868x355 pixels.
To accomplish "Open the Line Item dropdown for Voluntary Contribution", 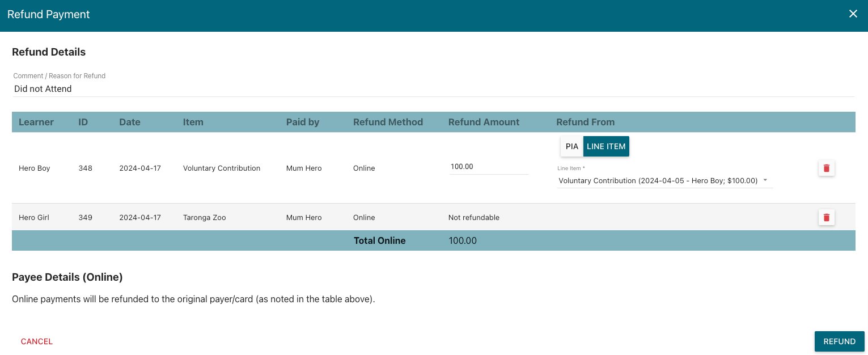I will (x=664, y=181).
